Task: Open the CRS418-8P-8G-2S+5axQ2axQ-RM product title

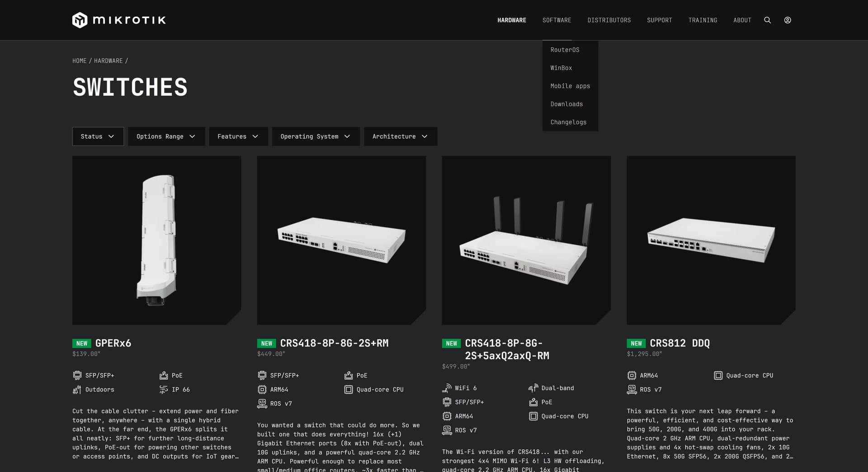Action: coord(507,349)
